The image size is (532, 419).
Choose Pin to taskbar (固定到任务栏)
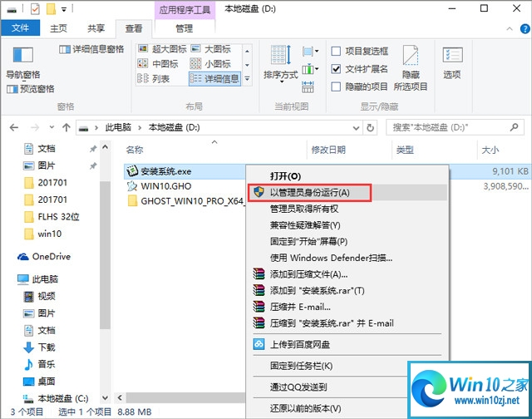(x=301, y=366)
